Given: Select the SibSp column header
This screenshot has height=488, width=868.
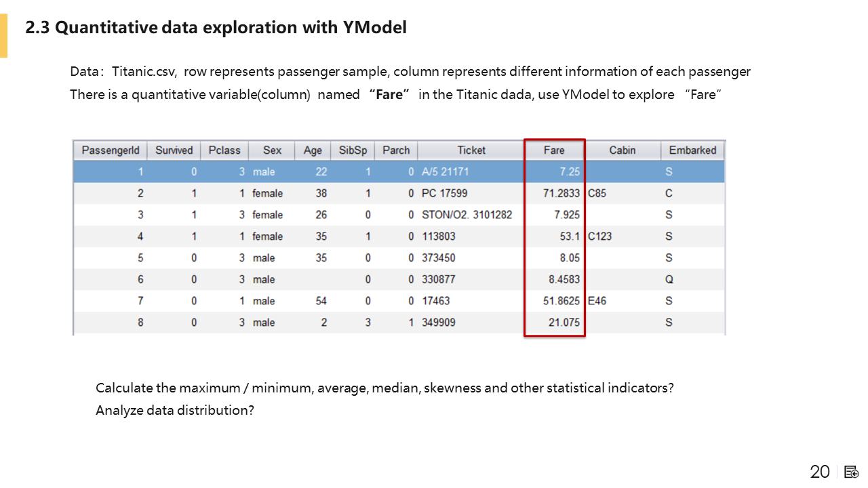Looking at the screenshot, I should 353,150.
